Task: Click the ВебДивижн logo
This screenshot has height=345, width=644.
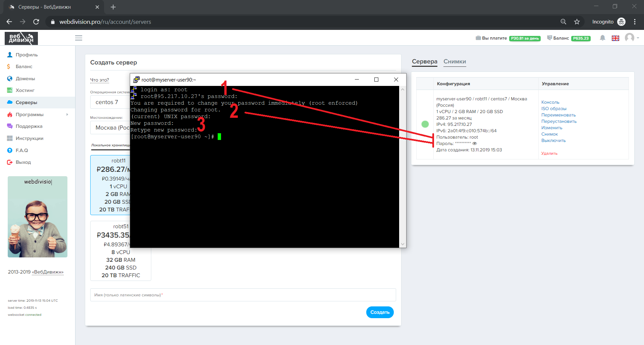Action: (x=21, y=38)
